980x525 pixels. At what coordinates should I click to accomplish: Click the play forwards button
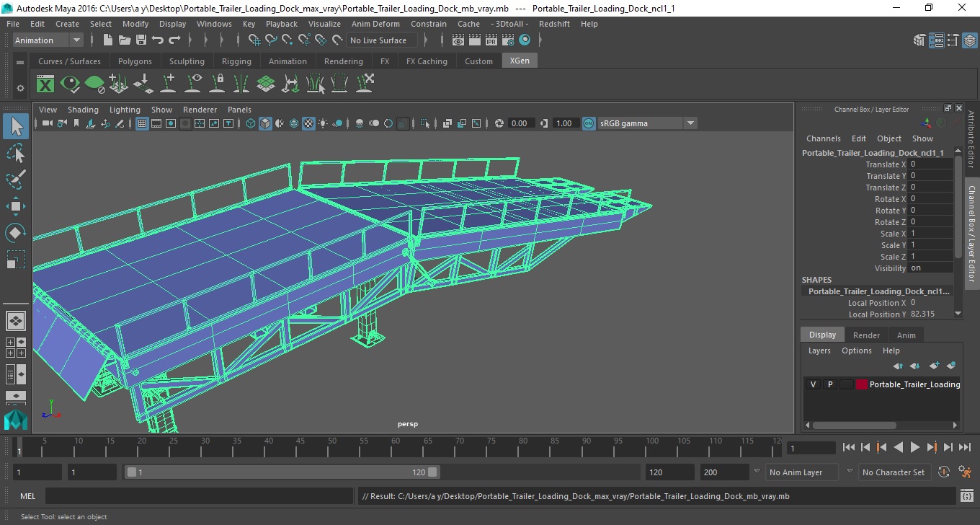coord(914,447)
